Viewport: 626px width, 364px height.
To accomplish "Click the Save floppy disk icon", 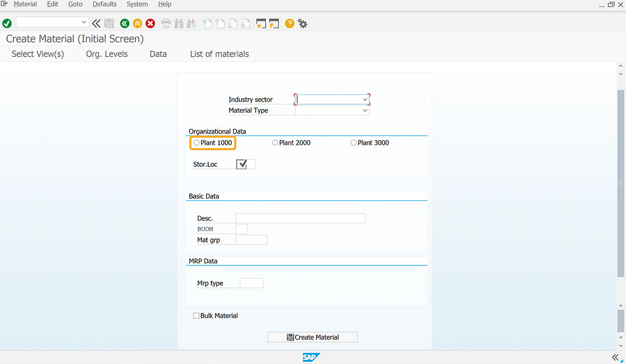I will pyautogui.click(x=109, y=23).
